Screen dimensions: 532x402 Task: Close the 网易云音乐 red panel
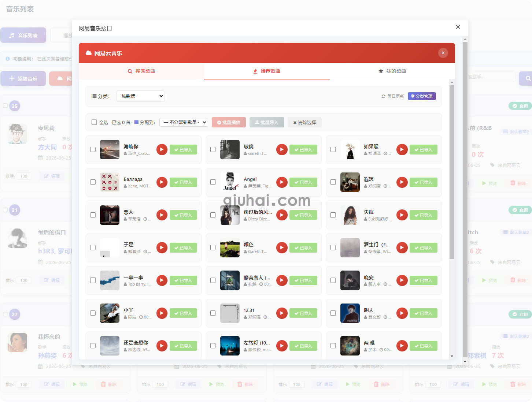click(x=443, y=53)
